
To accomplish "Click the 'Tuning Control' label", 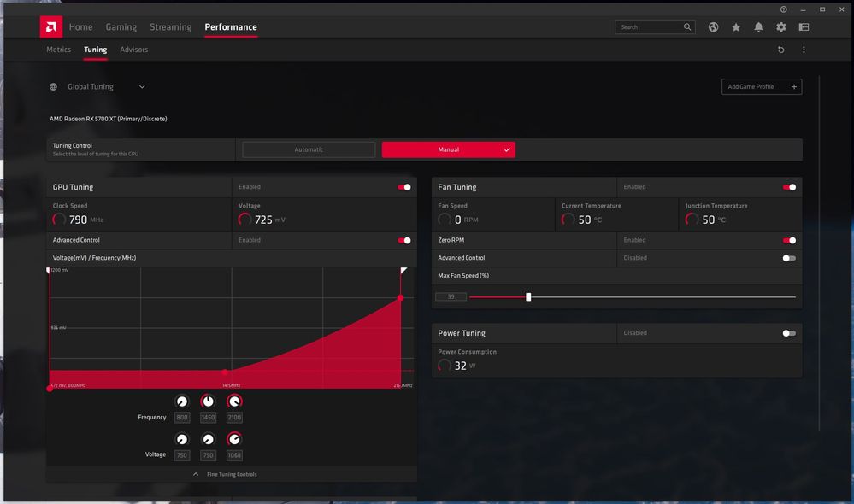I will coord(73,145).
